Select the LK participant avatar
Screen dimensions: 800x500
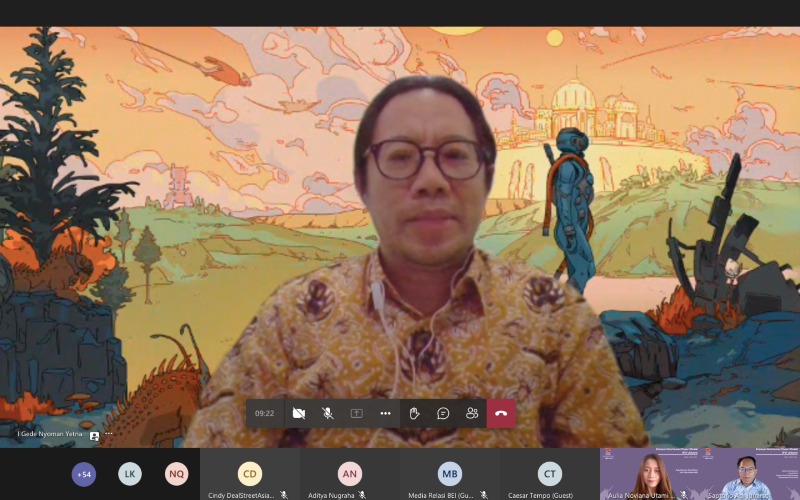[130, 474]
